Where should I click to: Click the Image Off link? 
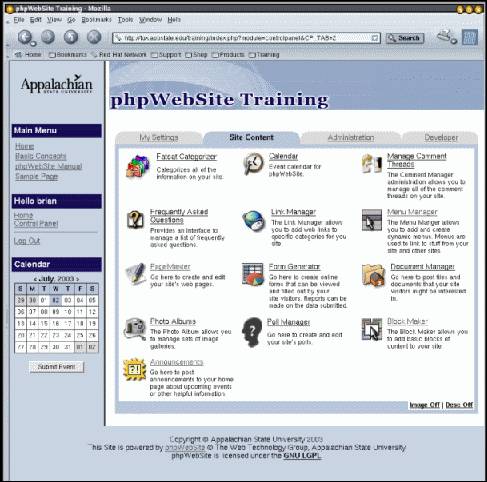tap(424, 405)
